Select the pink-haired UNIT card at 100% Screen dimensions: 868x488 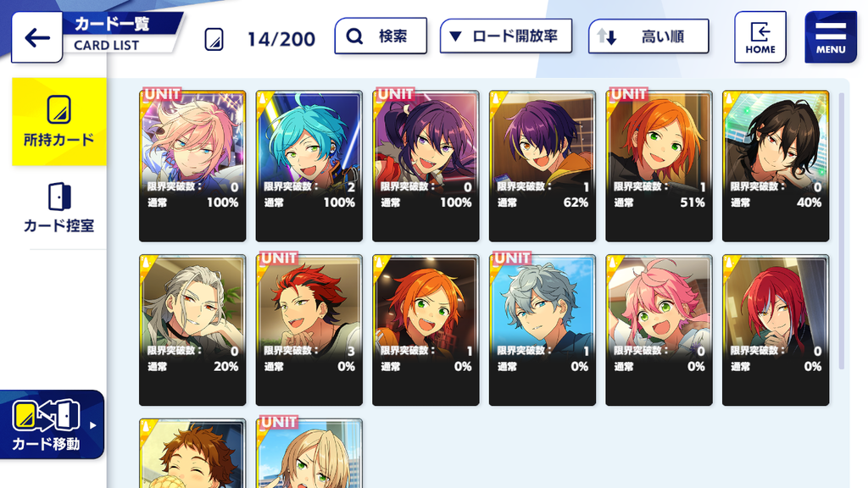point(192,166)
